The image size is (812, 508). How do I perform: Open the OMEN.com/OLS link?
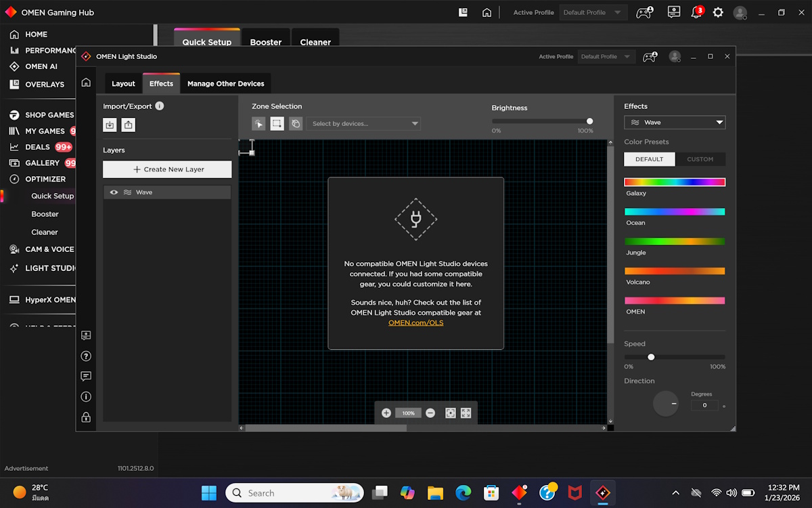point(415,323)
